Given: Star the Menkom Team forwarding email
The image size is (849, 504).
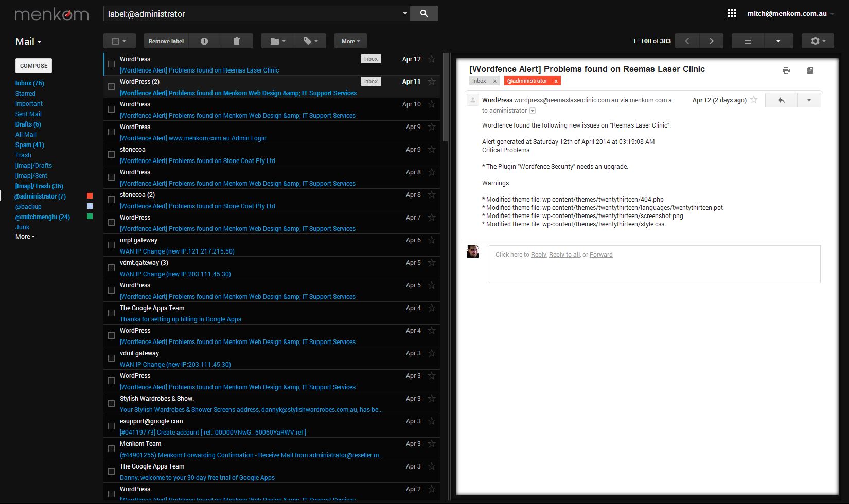Looking at the screenshot, I should (432, 444).
